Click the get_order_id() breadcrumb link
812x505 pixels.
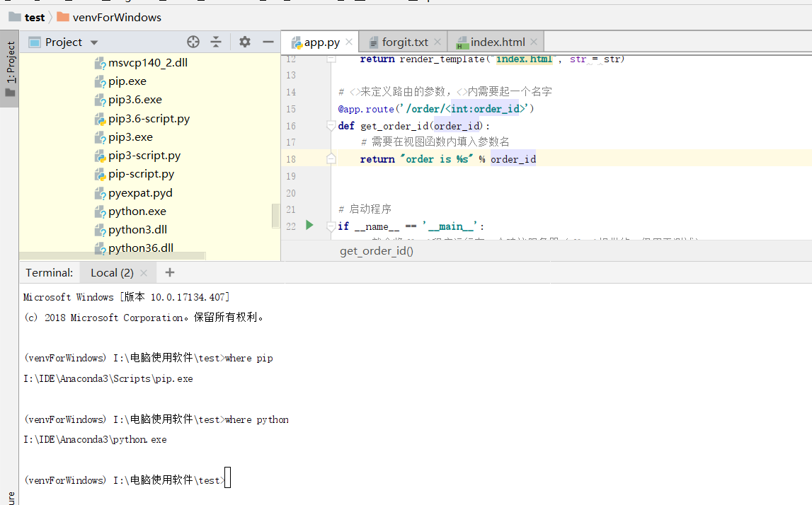click(376, 250)
